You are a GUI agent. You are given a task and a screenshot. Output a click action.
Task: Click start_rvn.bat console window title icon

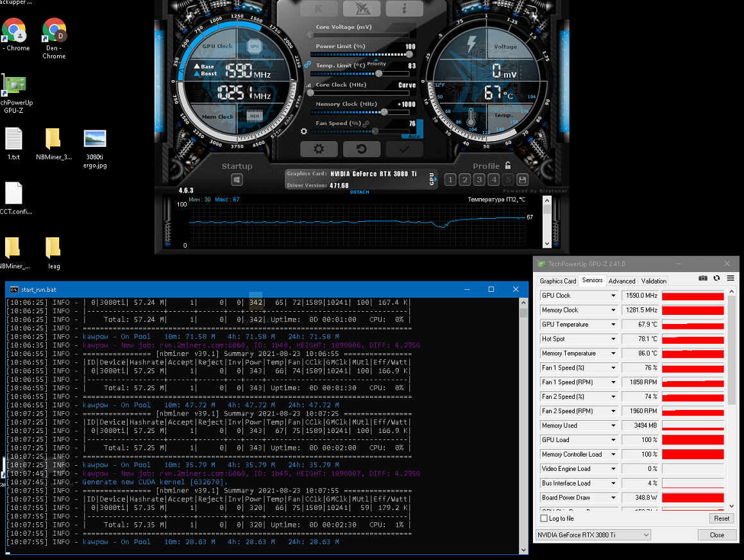14,289
